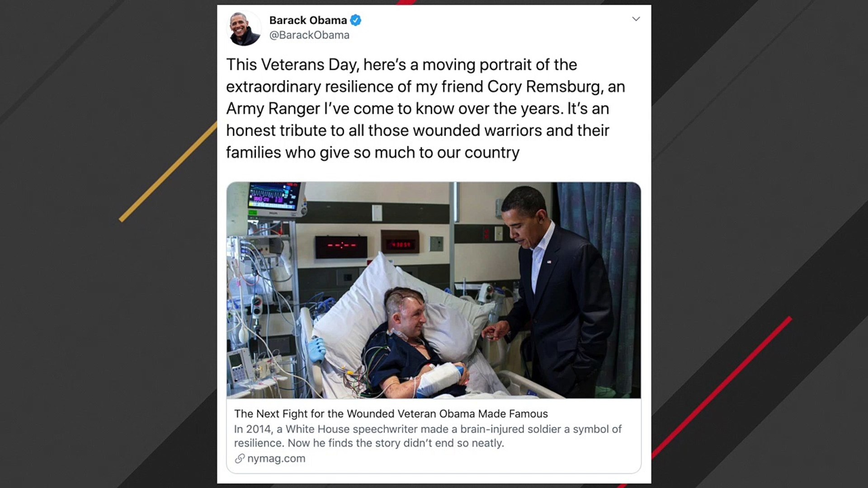This screenshot has width=868, height=488.
Task: Open Barack Obama's profile avatar
Action: coord(244,28)
